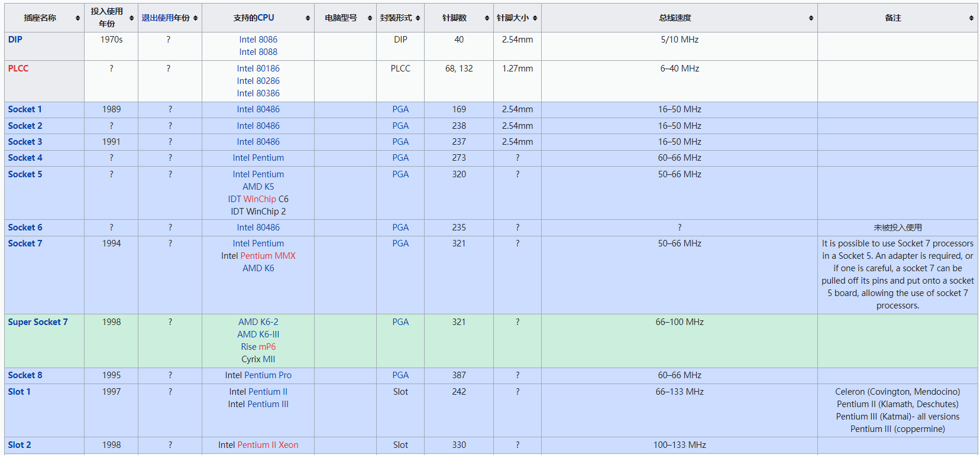The image size is (980, 455).
Task: Follow Intel 80486 link in Socket 1 row
Action: pyautogui.click(x=258, y=109)
